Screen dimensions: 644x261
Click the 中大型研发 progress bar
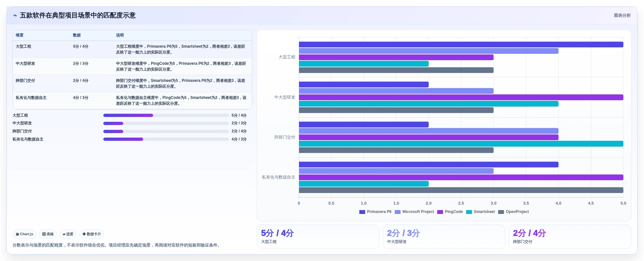coord(166,123)
